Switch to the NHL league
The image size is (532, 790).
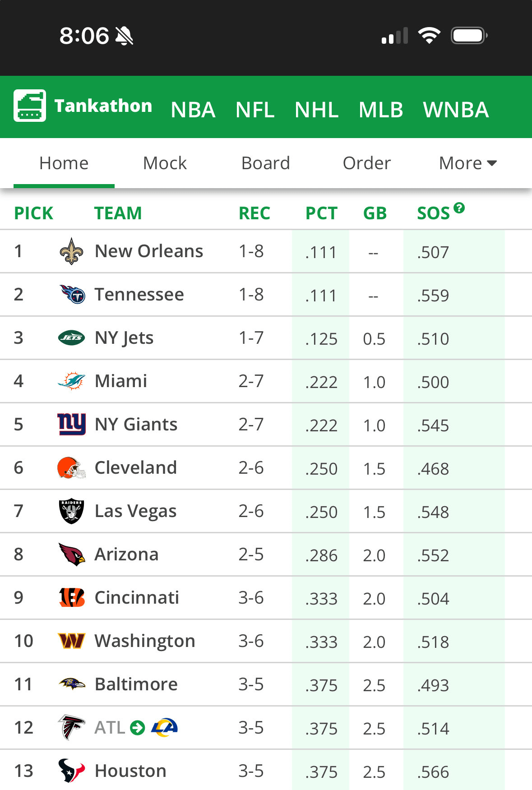[316, 110]
